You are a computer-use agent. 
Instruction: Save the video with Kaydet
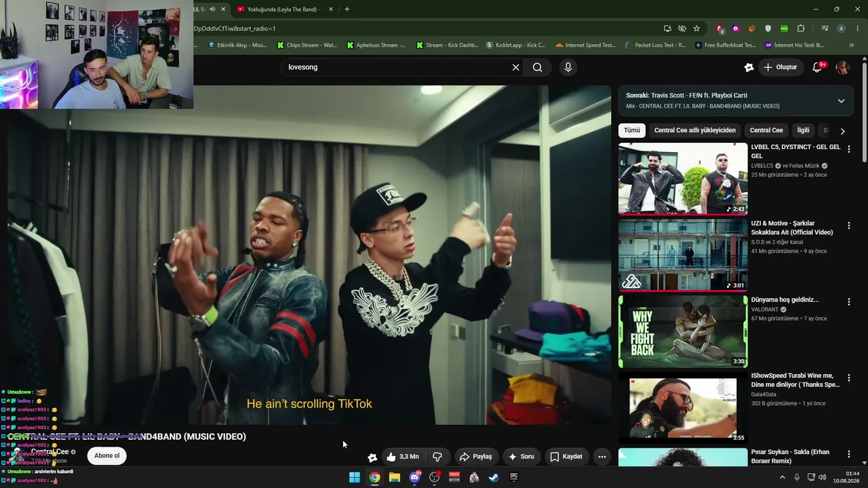tap(566, 457)
